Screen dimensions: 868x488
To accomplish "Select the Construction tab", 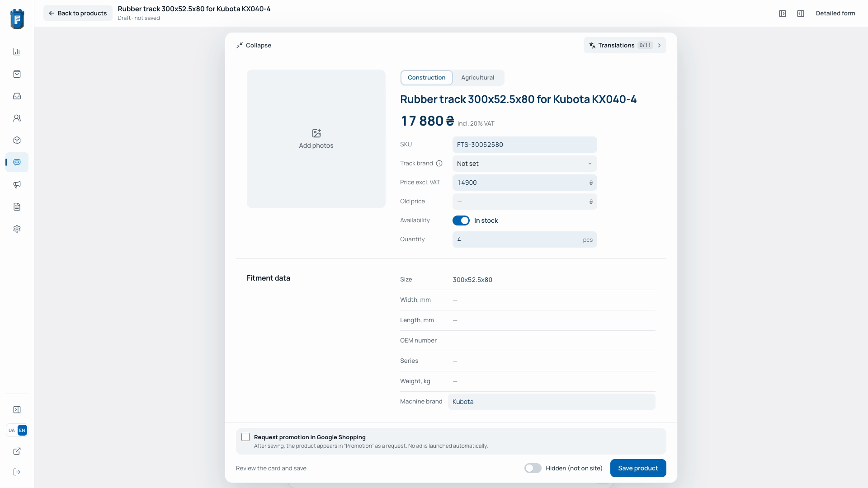I will click(426, 78).
